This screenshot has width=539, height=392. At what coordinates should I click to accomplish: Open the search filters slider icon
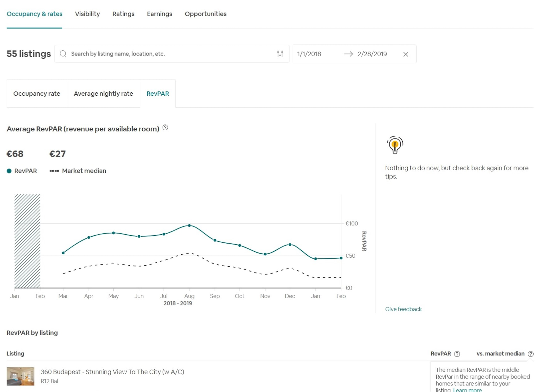(280, 54)
